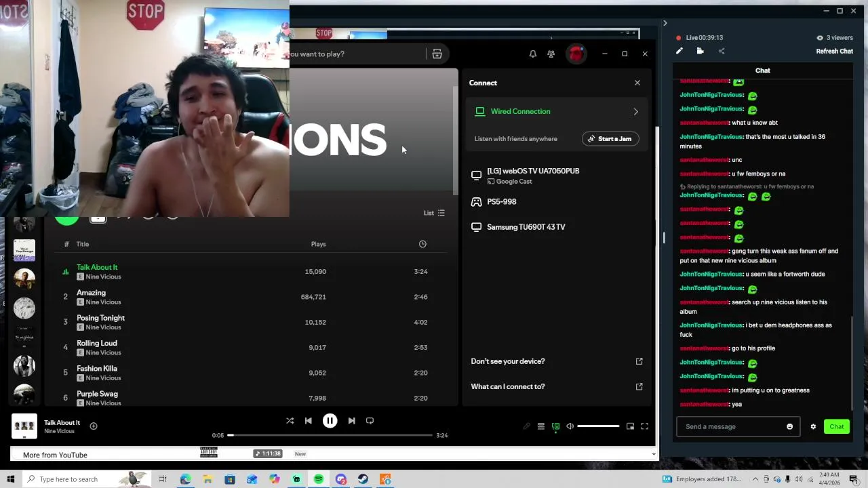Click the song progress bar
The height and width of the screenshot is (488, 868).
click(x=329, y=435)
